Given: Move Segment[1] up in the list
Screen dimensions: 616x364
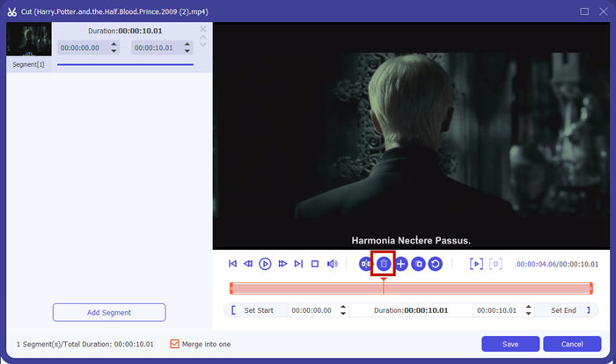Looking at the screenshot, I should 202,38.
